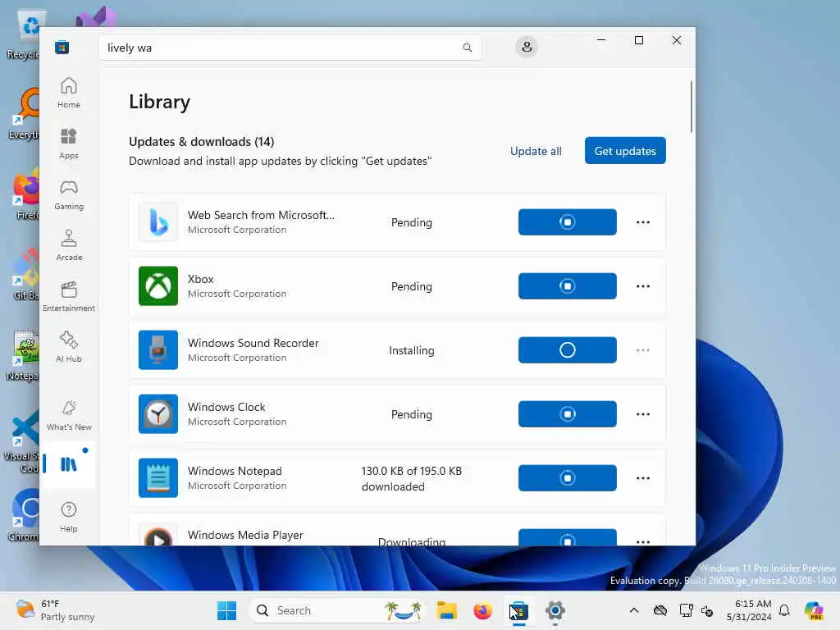Screen dimensions: 840x630
Task: Open the notification bell in taskbar
Action: coord(784,610)
